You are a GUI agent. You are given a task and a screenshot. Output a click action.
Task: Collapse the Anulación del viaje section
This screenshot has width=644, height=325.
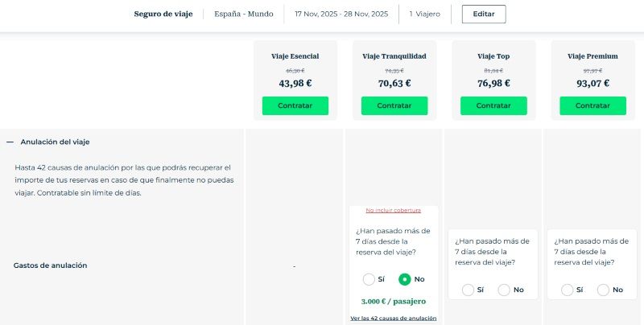10,142
